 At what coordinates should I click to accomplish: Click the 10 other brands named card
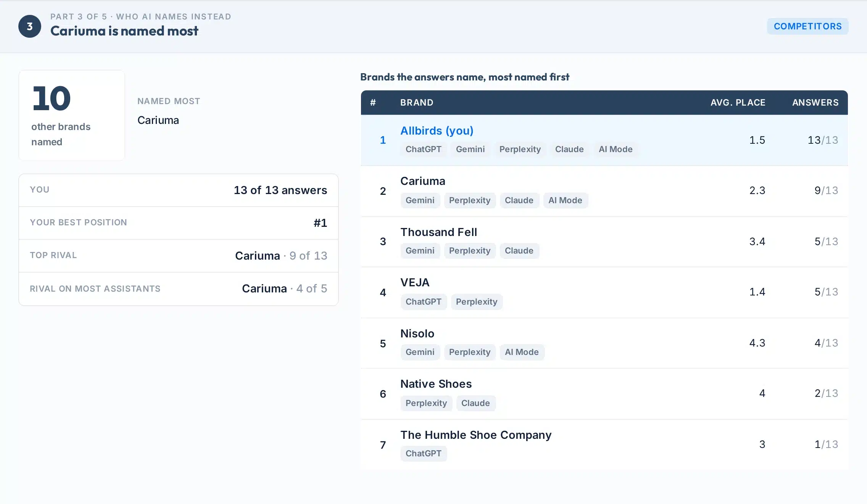click(72, 116)
